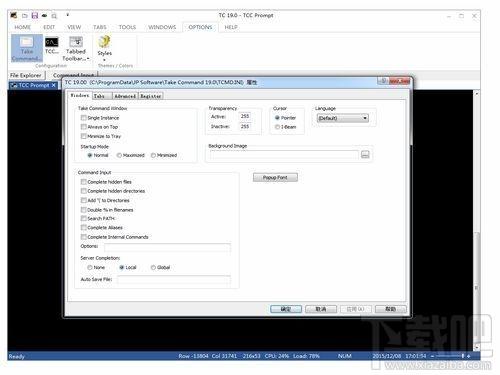Open the TCC configuration icon
500x375 pixels.
coord(52,46)
